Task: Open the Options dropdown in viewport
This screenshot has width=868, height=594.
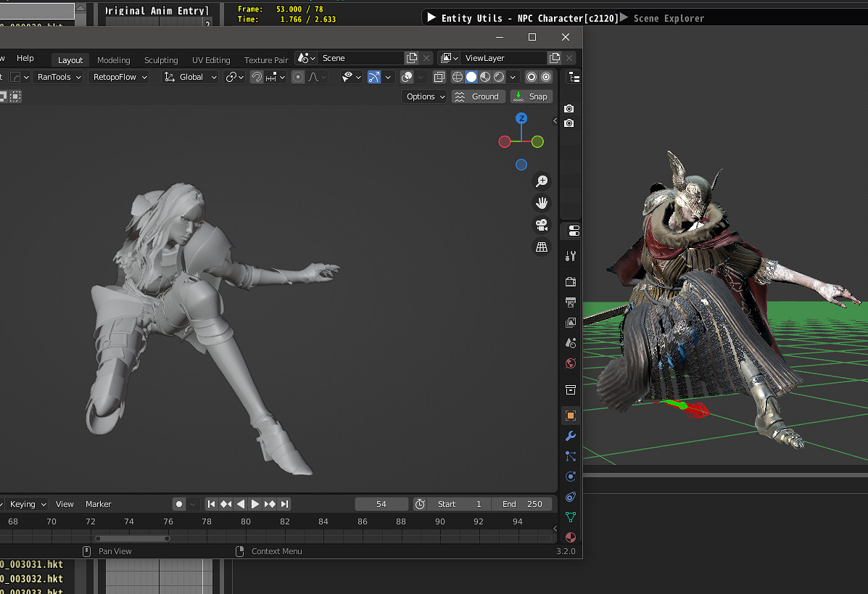Action: point(425,96)
